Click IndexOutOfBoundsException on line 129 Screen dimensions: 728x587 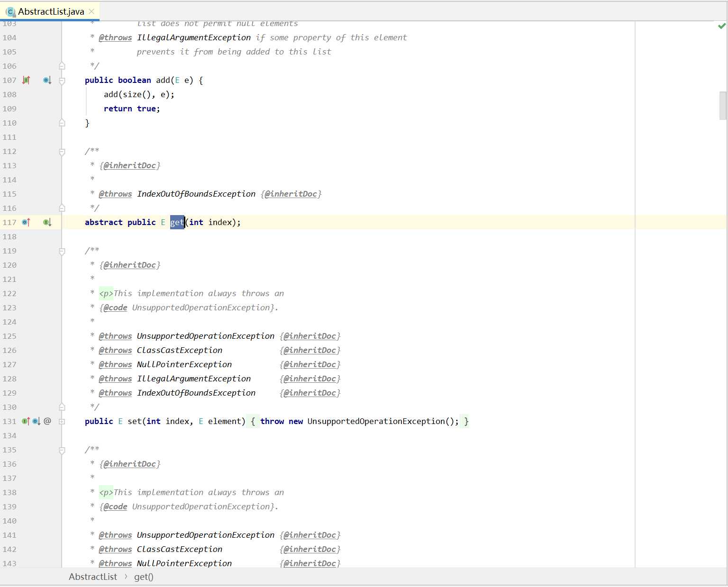tap(196, 393)
